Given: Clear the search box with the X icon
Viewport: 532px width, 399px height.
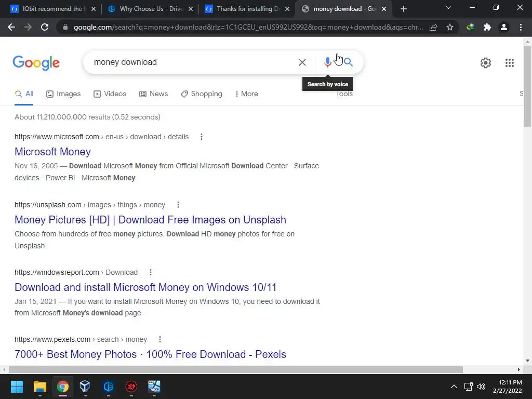Looking at the screenshot, I should [x=302, y=62].
